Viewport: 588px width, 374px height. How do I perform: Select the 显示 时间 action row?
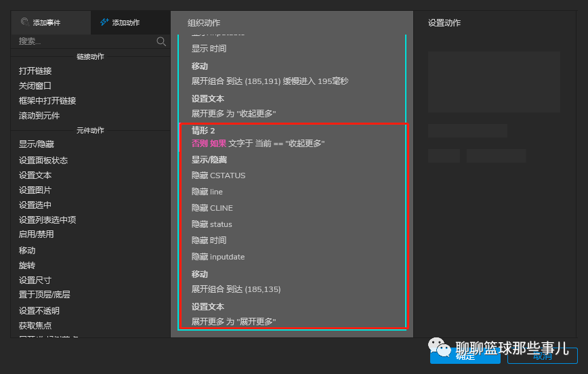(x=209, y=48)
